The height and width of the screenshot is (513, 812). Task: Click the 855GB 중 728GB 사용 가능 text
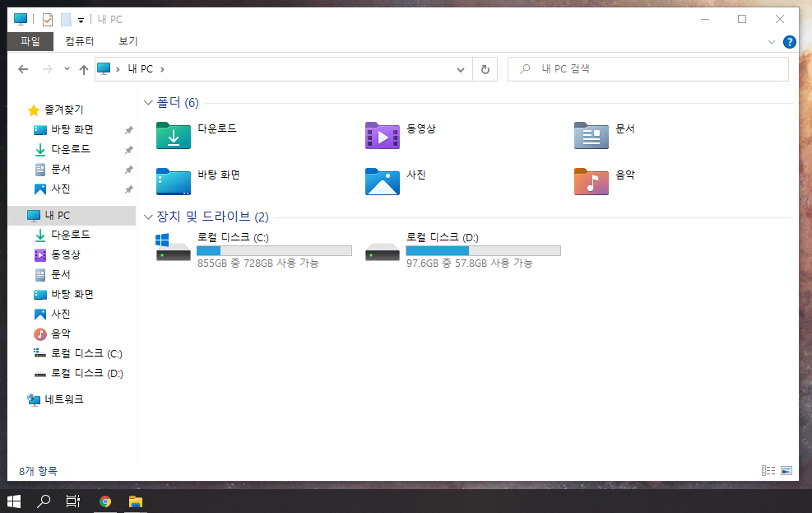(x=258, y=263)
